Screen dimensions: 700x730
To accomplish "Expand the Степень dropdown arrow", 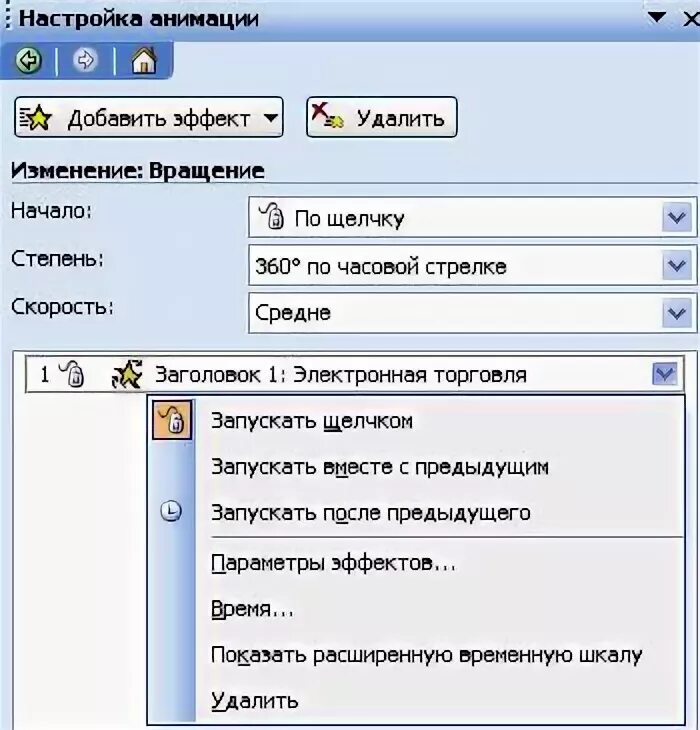I will (x=676, y=266).
